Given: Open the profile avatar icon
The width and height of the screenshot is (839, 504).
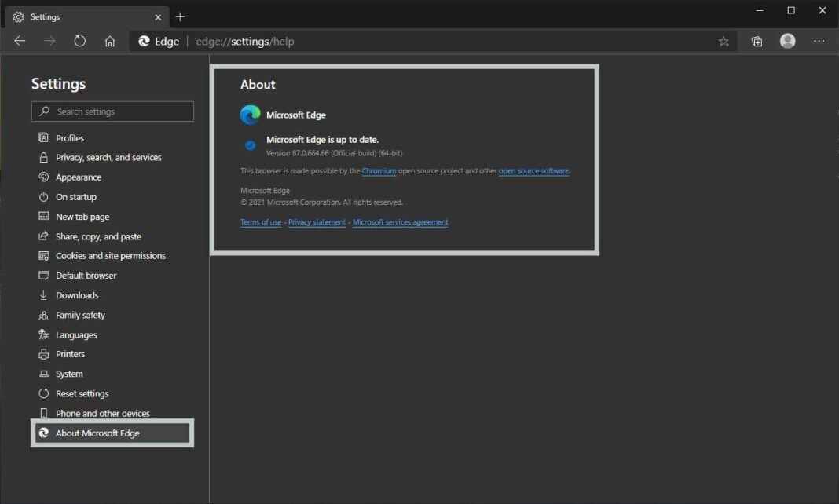Looking at the screenshot, I should click(x=787, y=41).
